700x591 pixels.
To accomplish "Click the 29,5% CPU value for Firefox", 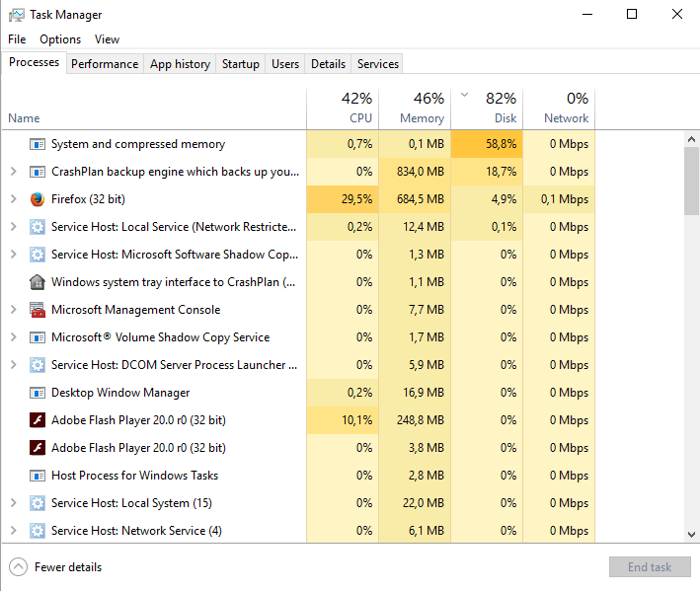I will [343, 199].
